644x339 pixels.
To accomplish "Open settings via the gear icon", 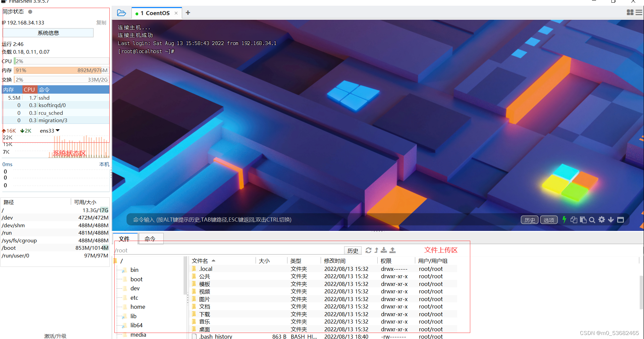I will [x=601, y=220].
